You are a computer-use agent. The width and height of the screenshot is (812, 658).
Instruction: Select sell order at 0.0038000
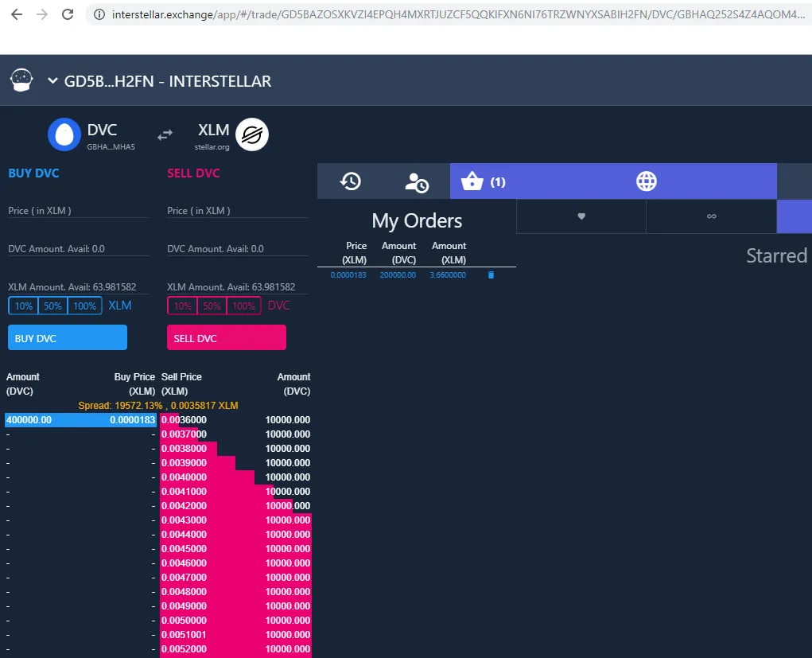point(235,449)
